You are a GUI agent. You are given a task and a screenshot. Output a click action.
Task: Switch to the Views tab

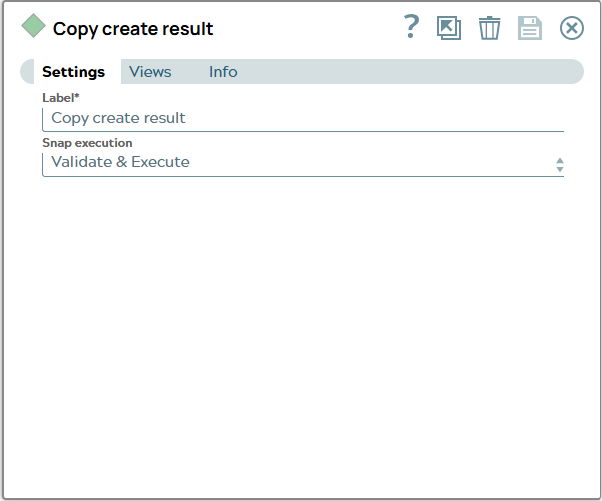pyautogui.click(x=150, y=72)
